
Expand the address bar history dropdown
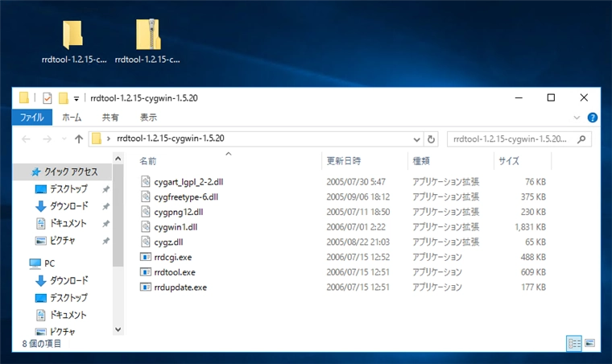point(416,139)
